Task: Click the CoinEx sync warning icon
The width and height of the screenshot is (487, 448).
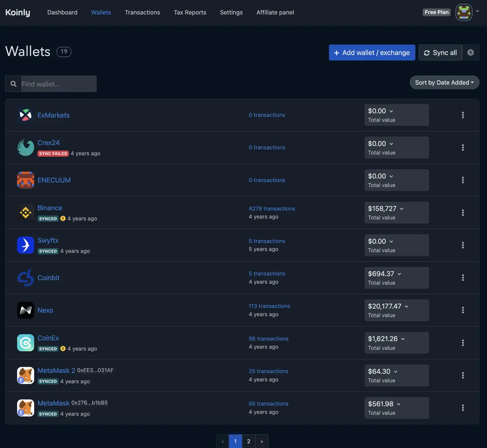Action: pos(63,349)
